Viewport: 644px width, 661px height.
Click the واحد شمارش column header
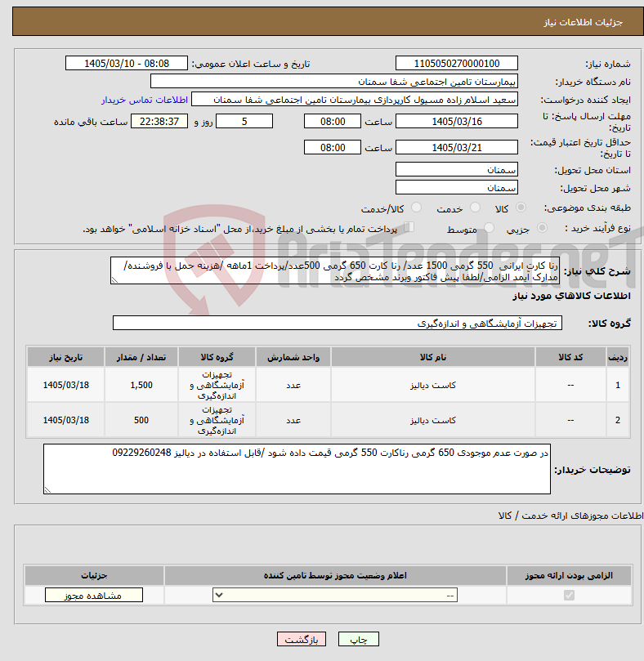(293, 357)
